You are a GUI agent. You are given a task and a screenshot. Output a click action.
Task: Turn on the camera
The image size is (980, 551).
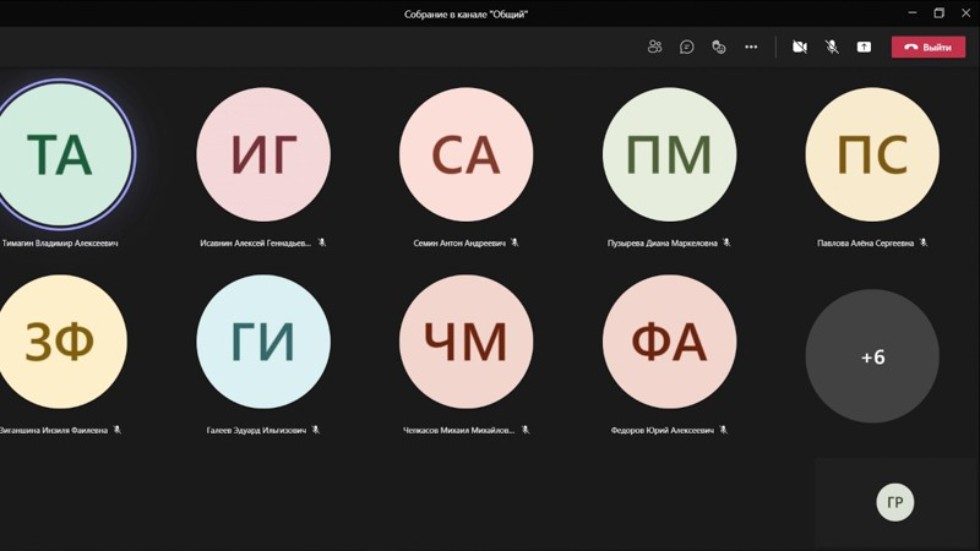799,47
